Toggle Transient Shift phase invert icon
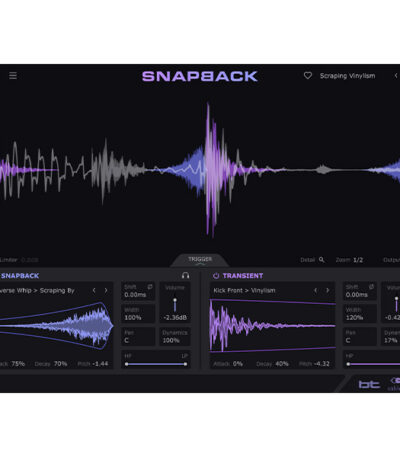Viewport: 400px width, 457px height. click(x=371, y=287)
